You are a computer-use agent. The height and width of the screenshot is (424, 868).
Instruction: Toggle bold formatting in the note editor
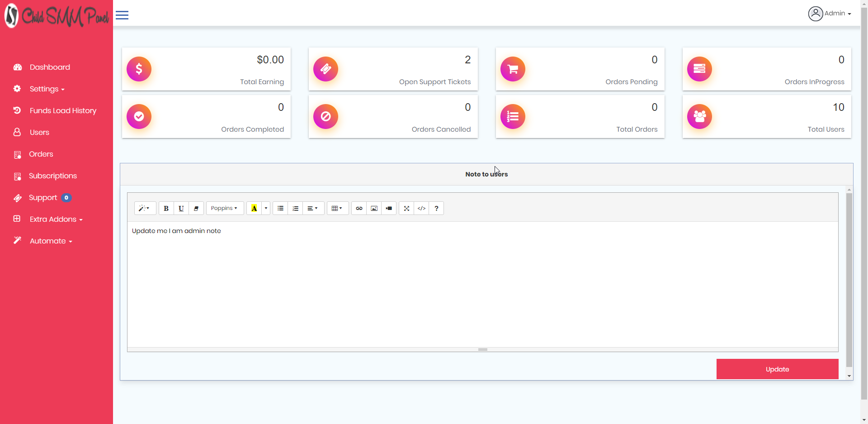tap(166, 208)
